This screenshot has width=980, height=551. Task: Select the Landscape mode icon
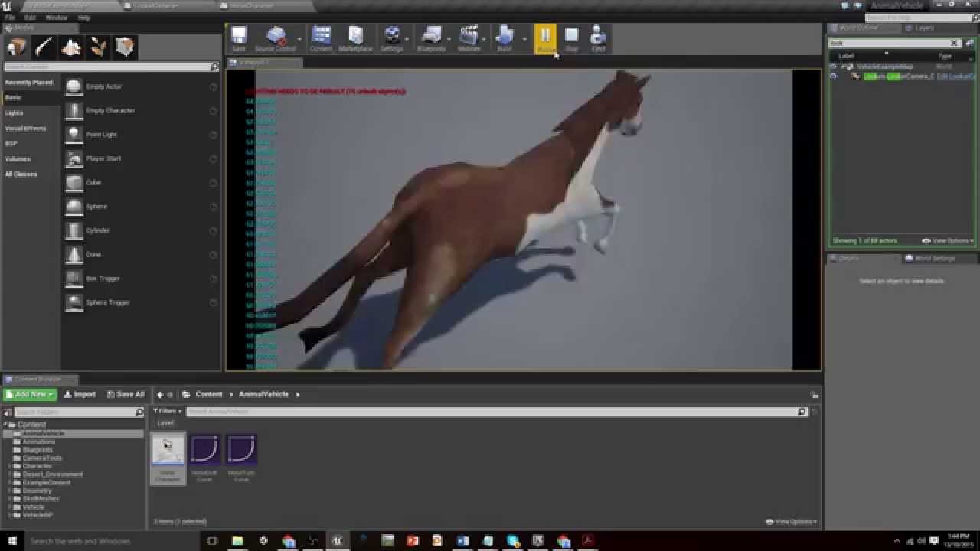click(71, 47)
